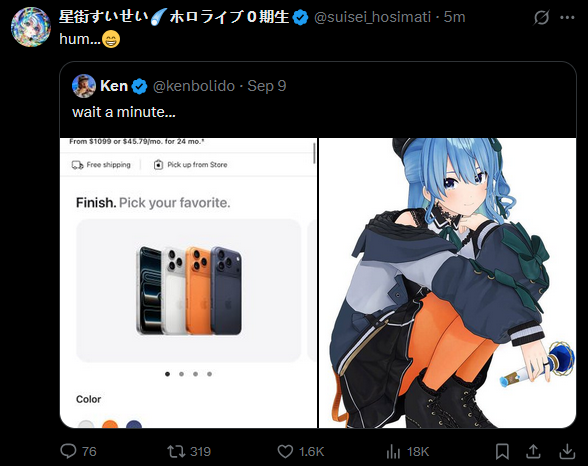Open view analytics bar chart icon
The width and height of the screenshot is (588, 466).
click(393, 451)
